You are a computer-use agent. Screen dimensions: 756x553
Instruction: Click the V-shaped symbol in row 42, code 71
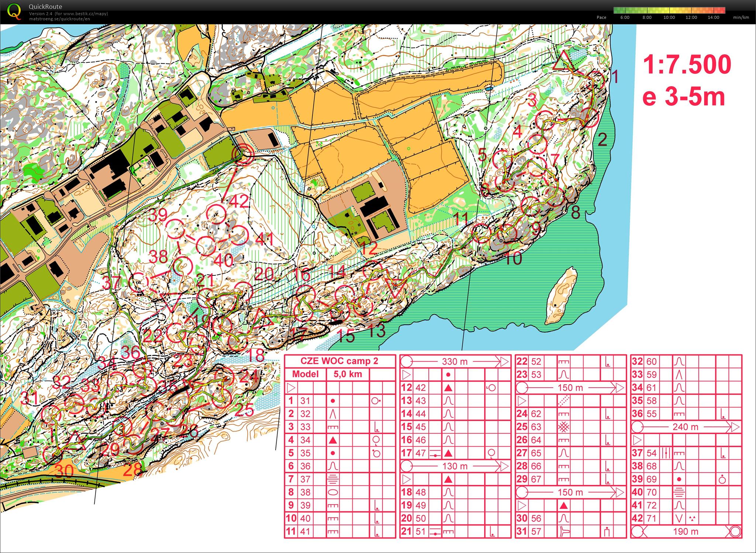point(679,519)
